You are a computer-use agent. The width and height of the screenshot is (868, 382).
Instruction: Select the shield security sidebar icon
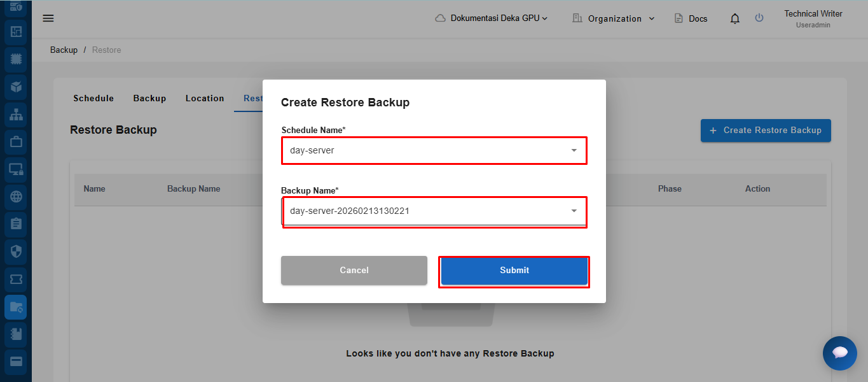16,251
